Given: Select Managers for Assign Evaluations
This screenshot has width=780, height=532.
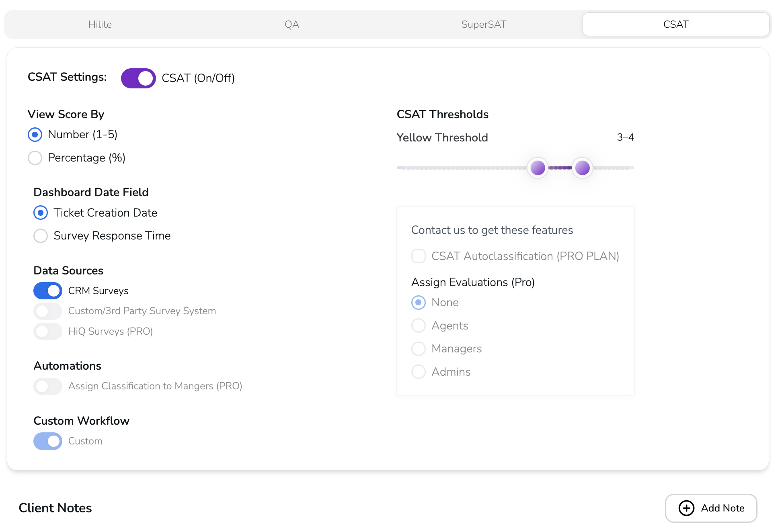Looking at the screenshot, I should click(x=419, y=349).
